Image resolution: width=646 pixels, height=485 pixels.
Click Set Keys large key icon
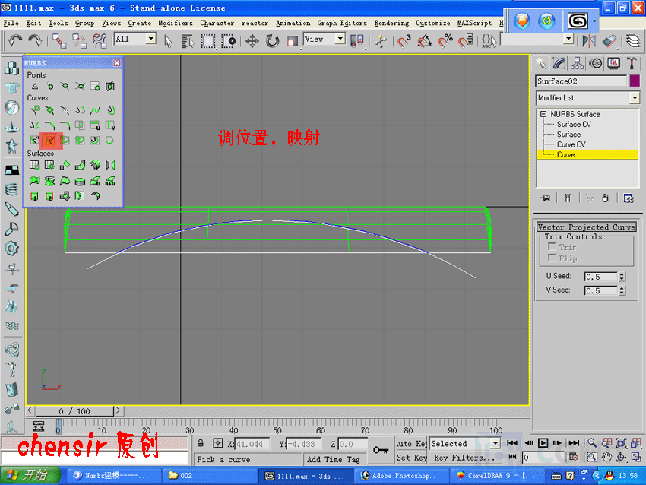(x=380, y=450)
